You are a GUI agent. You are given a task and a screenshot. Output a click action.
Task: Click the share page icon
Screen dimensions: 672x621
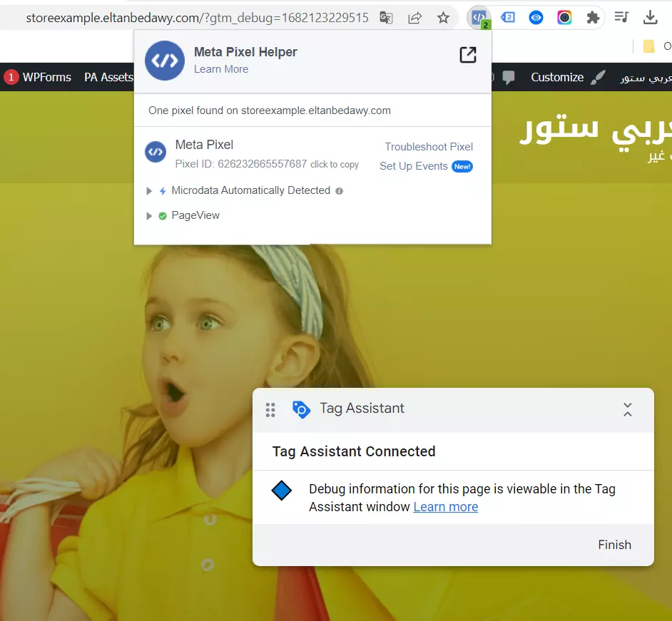(x=414, y=17)
